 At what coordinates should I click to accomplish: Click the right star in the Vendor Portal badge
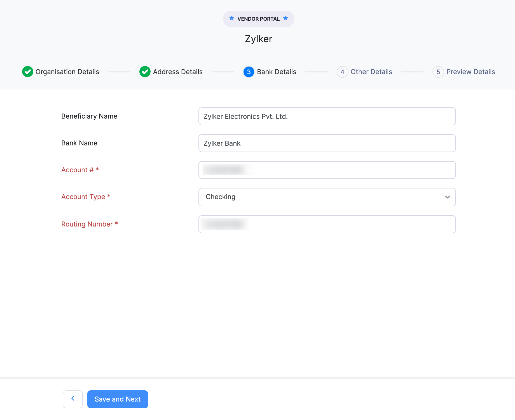[x=285, y=18]
